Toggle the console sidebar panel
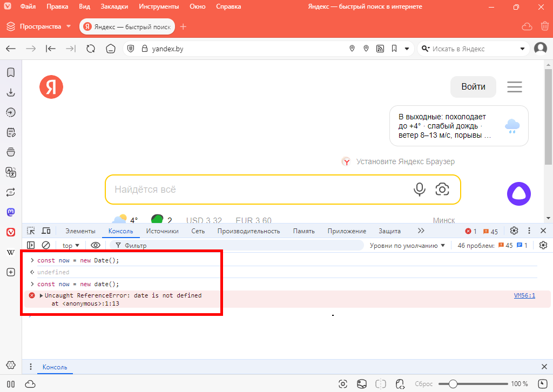The height and width of the screenshot is (392, 553). (31, 245)
